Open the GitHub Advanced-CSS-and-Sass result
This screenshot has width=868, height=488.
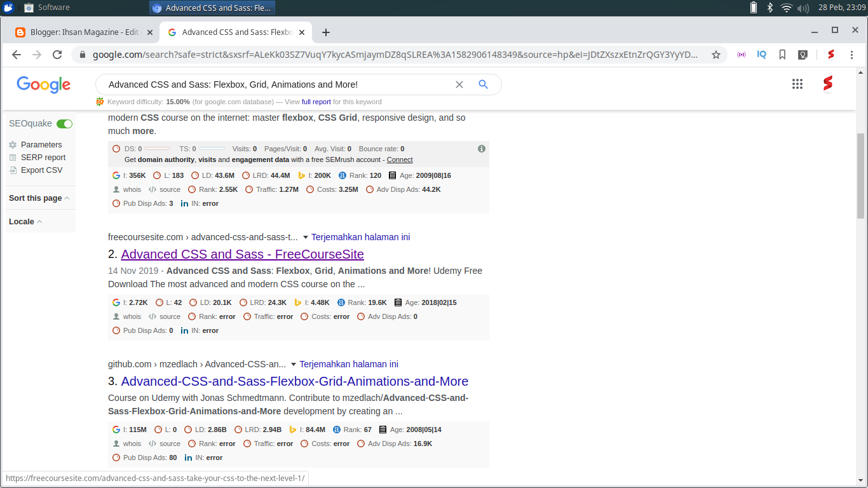click(295, 381)
